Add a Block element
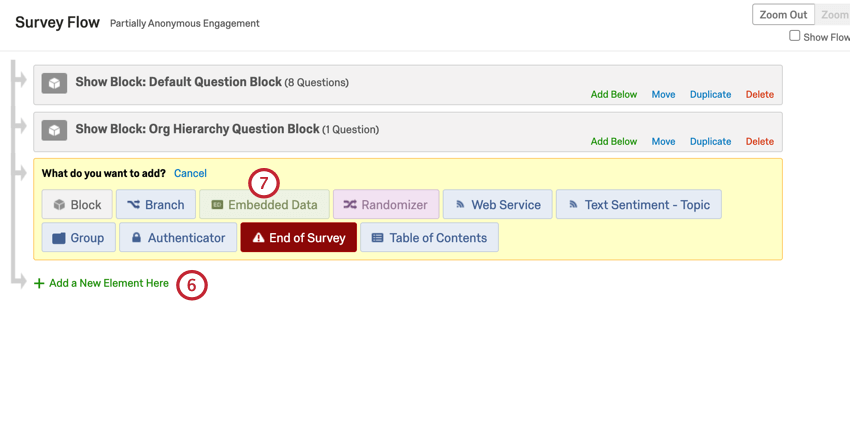 click(77, 205)
